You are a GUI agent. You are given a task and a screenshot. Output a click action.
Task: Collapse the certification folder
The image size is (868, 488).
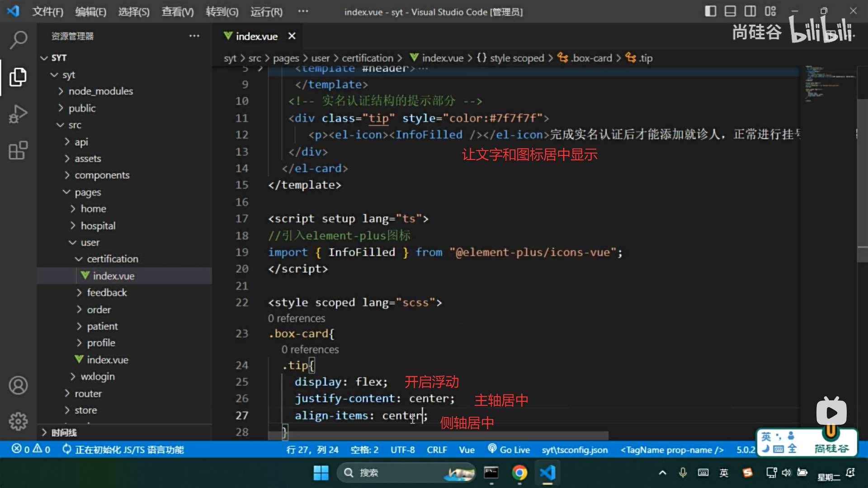[112, 259]
